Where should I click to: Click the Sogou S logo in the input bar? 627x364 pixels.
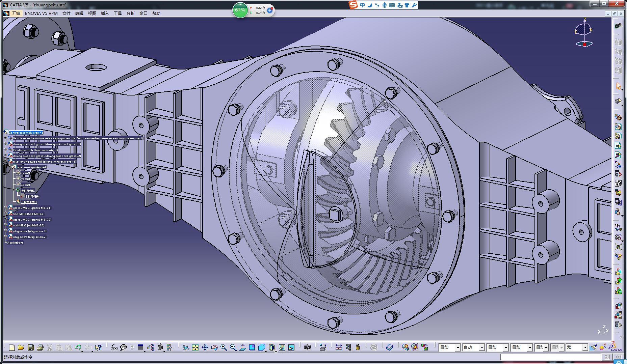[x=353, y=5]
